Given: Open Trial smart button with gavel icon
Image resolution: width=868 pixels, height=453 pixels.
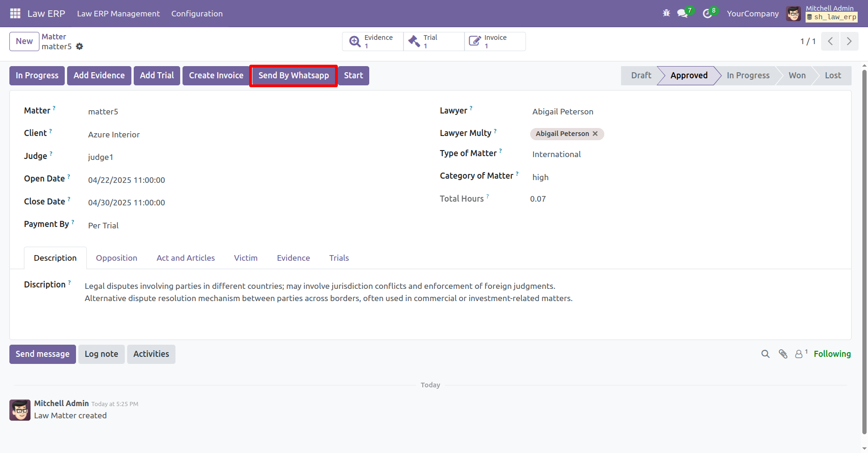Looking at the screenshot, I should tap(434, 41).
